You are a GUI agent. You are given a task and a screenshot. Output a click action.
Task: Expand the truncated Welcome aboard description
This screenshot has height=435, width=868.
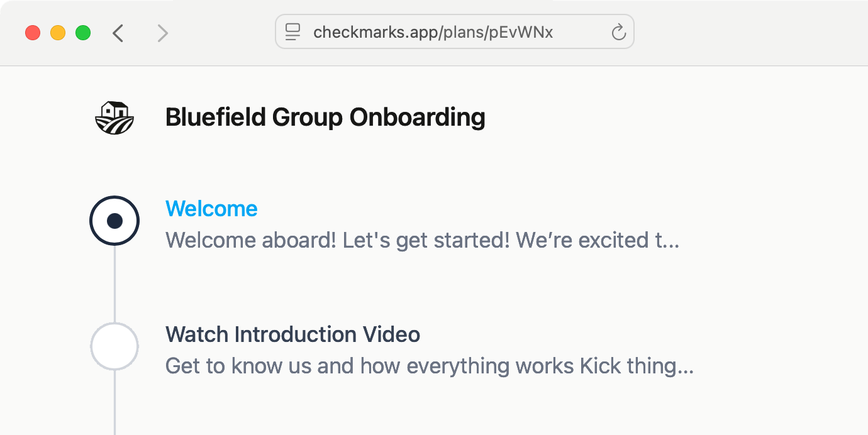point(422,240)
